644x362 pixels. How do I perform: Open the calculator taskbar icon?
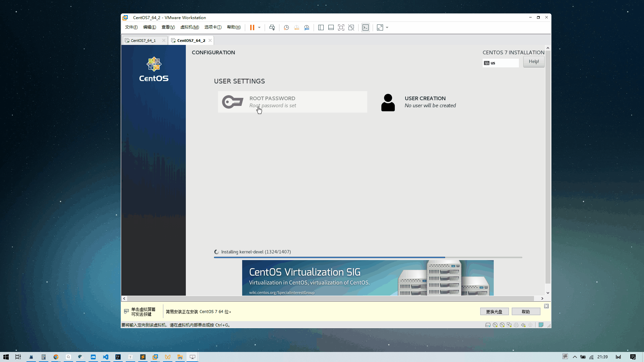coord(43,357)
